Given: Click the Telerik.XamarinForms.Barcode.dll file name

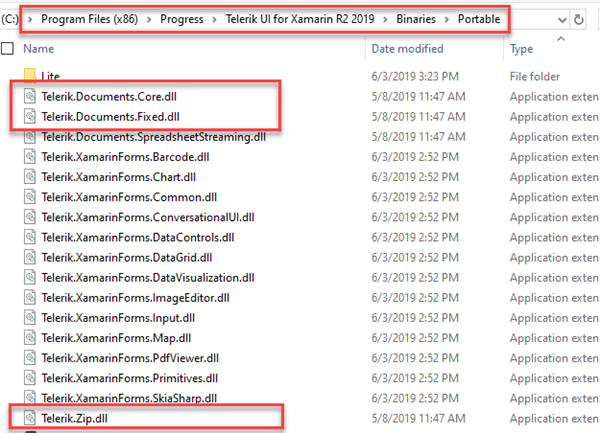Looking at the screenshot, I should tap(126, 157).
